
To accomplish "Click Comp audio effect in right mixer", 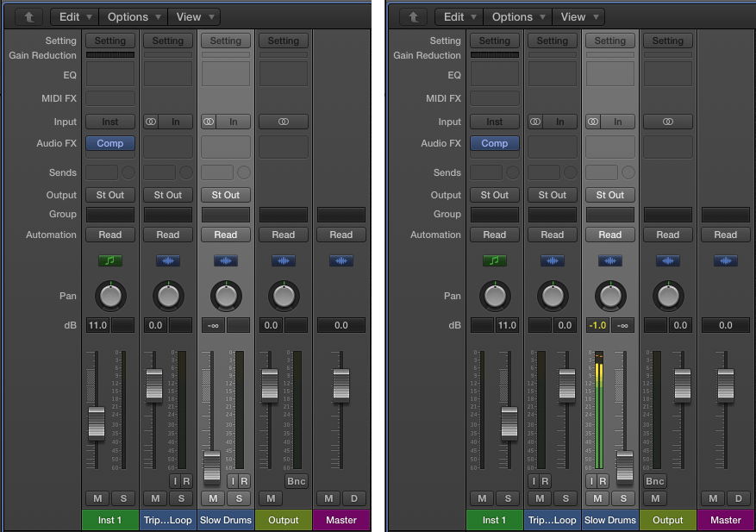I will [x=495, y=143].
